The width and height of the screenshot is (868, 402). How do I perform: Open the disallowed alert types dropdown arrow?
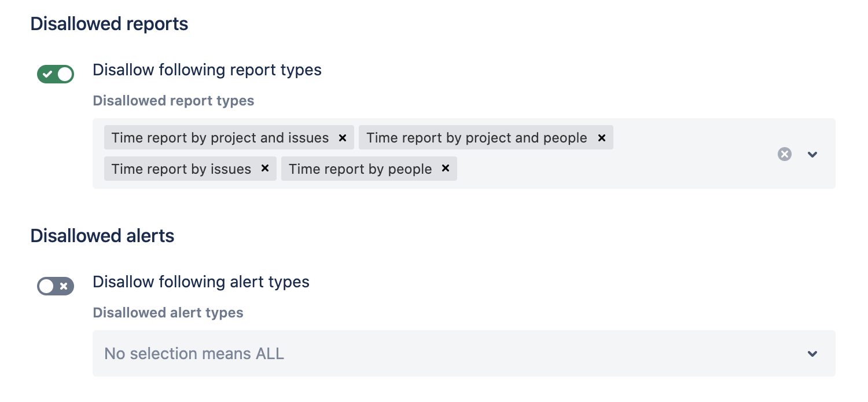coord(812,353)
